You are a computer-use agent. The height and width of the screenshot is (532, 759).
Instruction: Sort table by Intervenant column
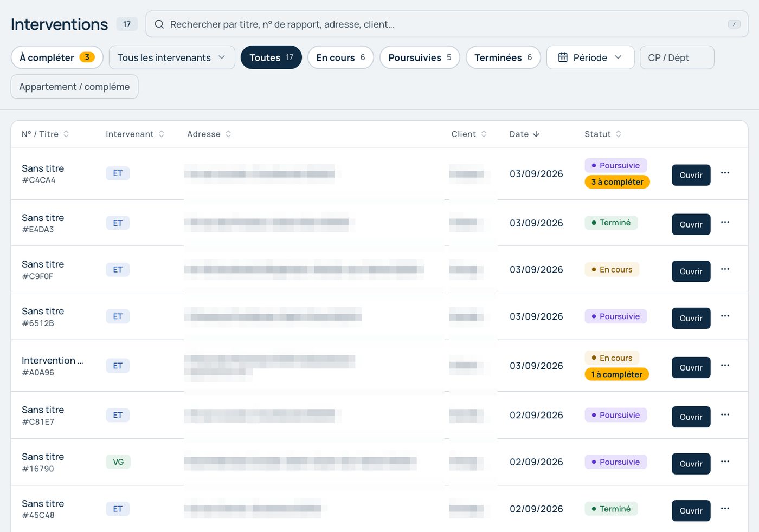135,134
